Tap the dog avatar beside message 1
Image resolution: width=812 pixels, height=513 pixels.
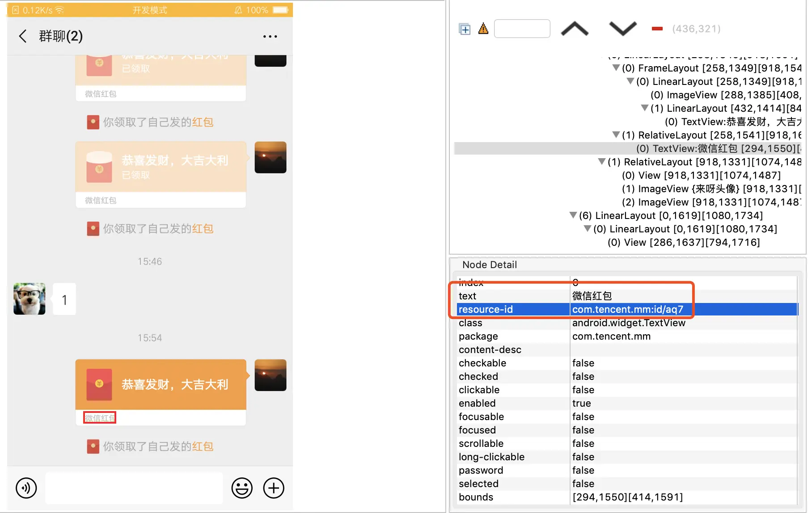tap(30, 299)
